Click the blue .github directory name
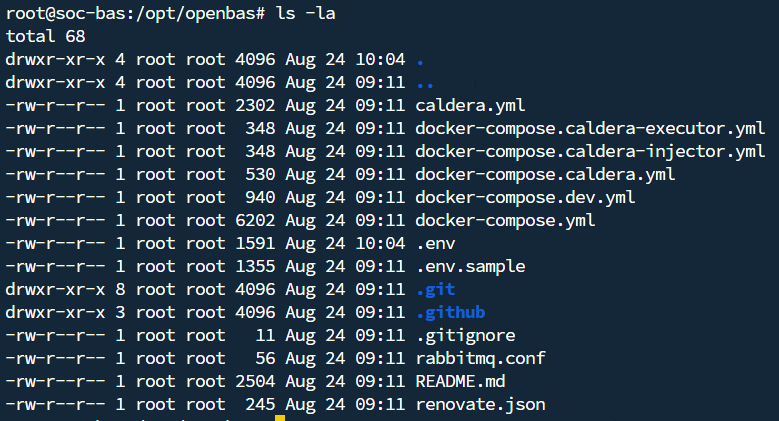Viewport: 779px width, 421px height. 451,312
